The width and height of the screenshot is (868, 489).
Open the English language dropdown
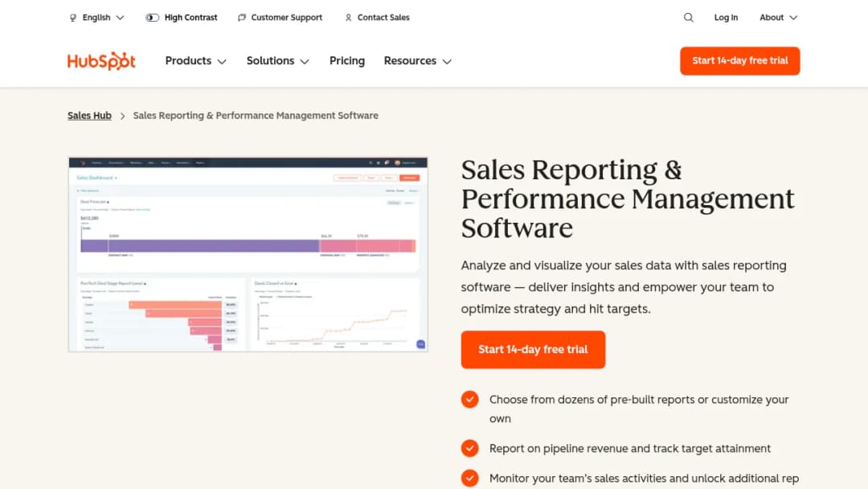97,18
